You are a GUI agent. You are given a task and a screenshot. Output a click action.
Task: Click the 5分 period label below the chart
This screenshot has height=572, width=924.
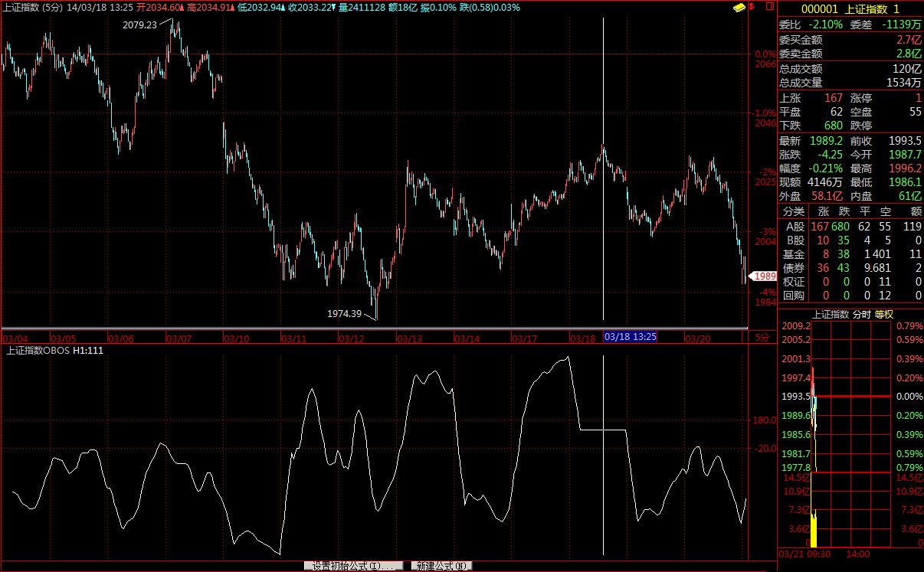click(x=761, y=338)
